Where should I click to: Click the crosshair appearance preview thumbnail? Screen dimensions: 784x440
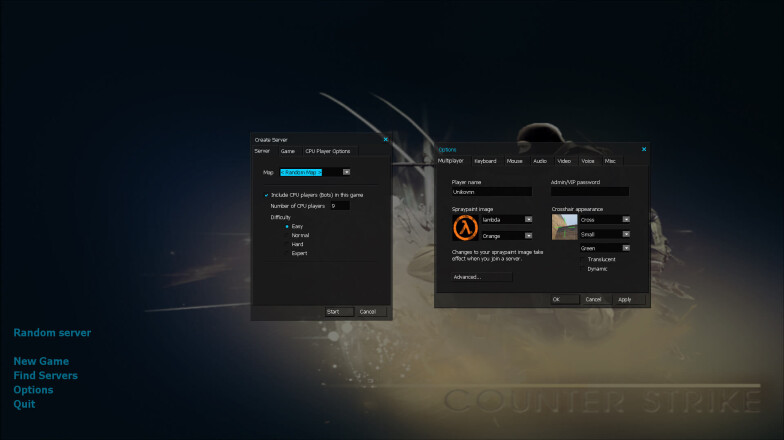pos(564,227)
